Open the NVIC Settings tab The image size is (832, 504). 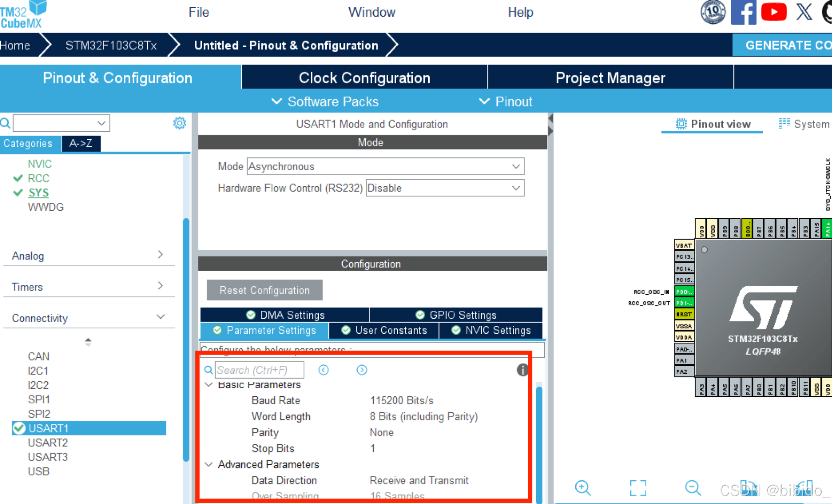point(491,330)
